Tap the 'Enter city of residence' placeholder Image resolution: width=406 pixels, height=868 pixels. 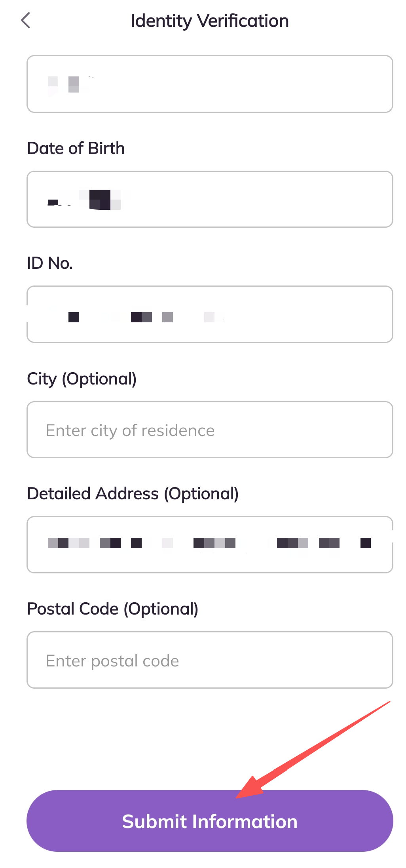pos(130,430)
